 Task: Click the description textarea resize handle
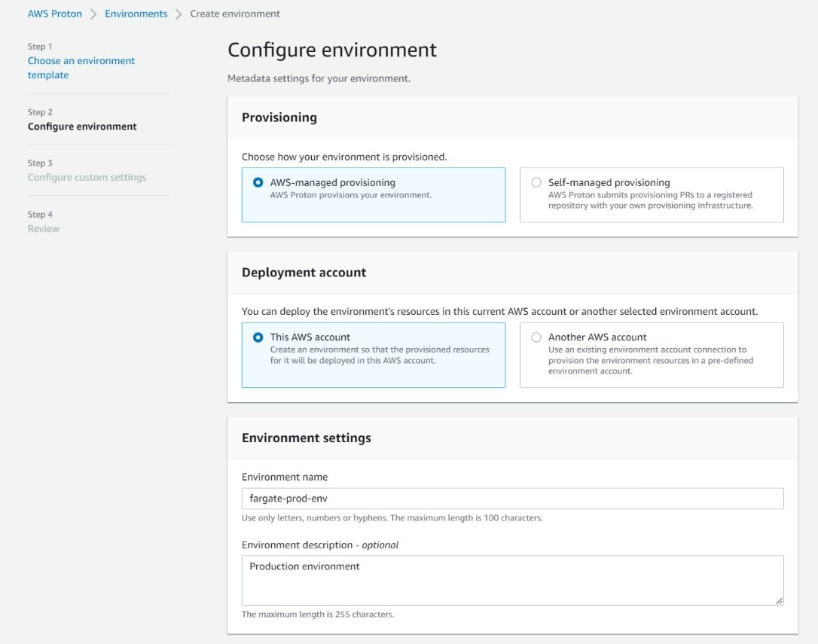pos(779,600)
